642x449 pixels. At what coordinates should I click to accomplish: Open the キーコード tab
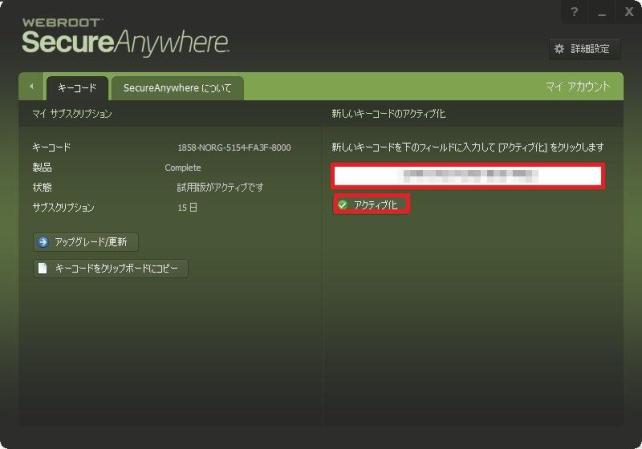point(77,88)
